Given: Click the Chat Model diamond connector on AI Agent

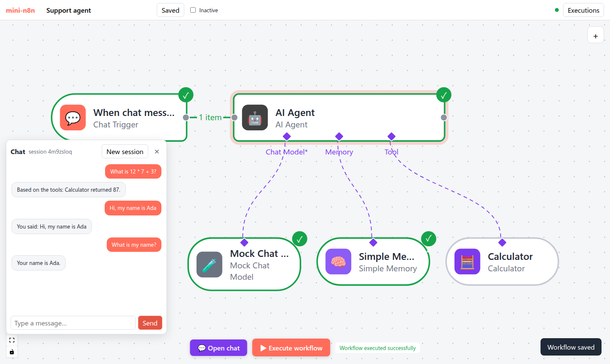Looking at the screenshot, I should click(287, 136).
